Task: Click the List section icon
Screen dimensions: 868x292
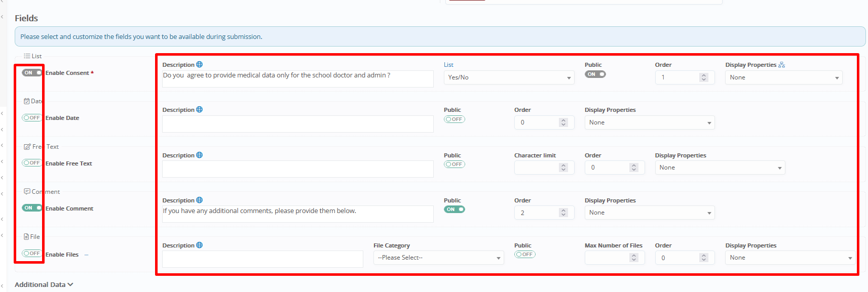Action: pos(27,56)
